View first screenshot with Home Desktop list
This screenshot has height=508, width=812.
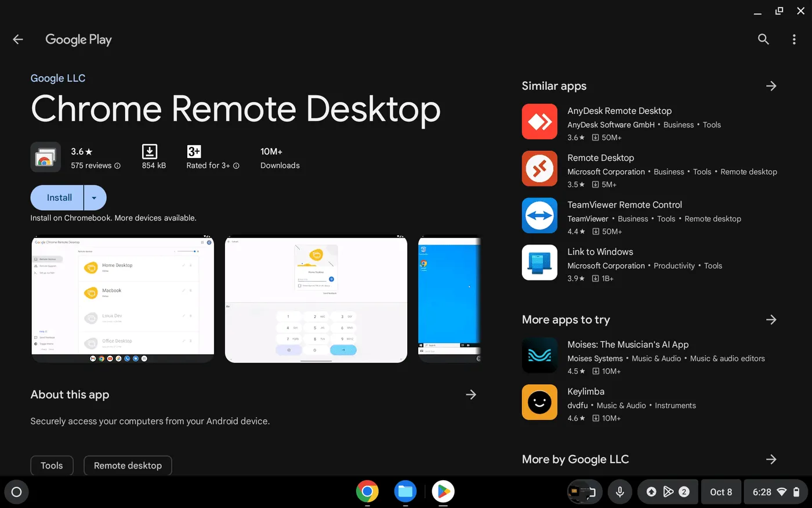tap(123, 299)
